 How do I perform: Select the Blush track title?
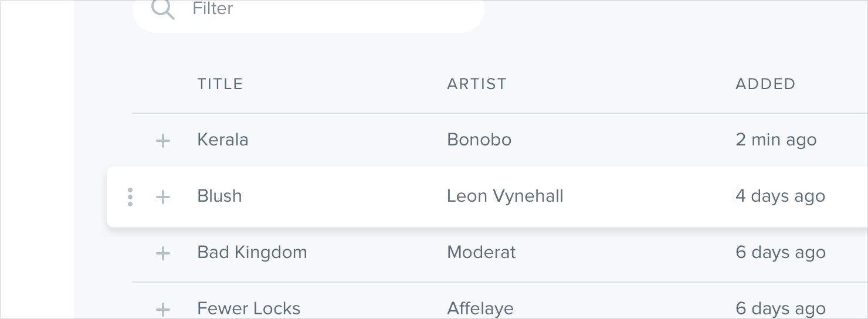[x=219, y=196]
